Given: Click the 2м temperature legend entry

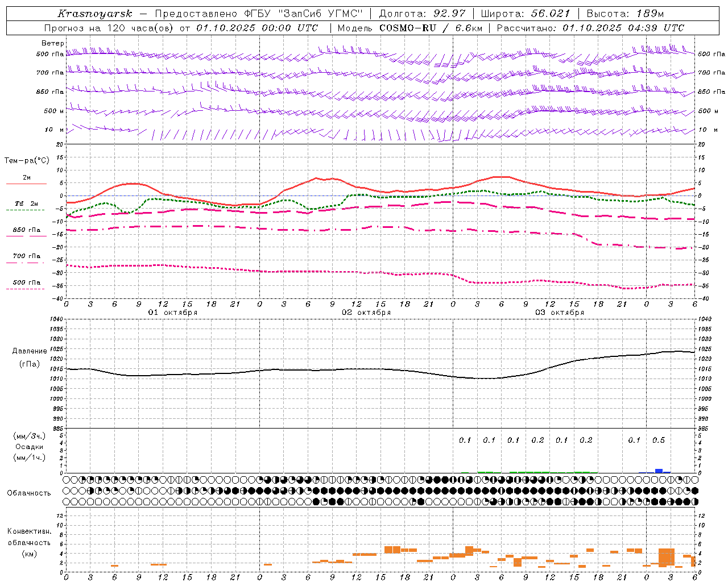Looking at the screenshot, I should [27, 177].
